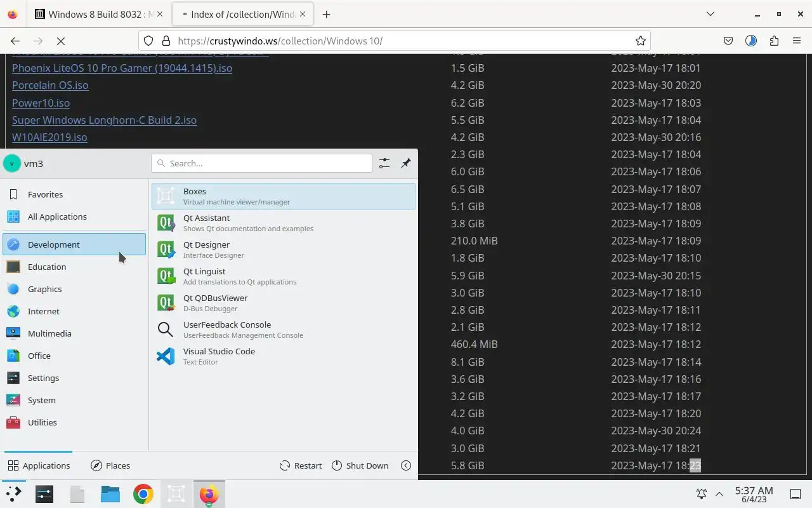The height and width of the screenshot is (508, 812).
Task: Open the System category
Action: pyautogui.click(x=74, y=400)
